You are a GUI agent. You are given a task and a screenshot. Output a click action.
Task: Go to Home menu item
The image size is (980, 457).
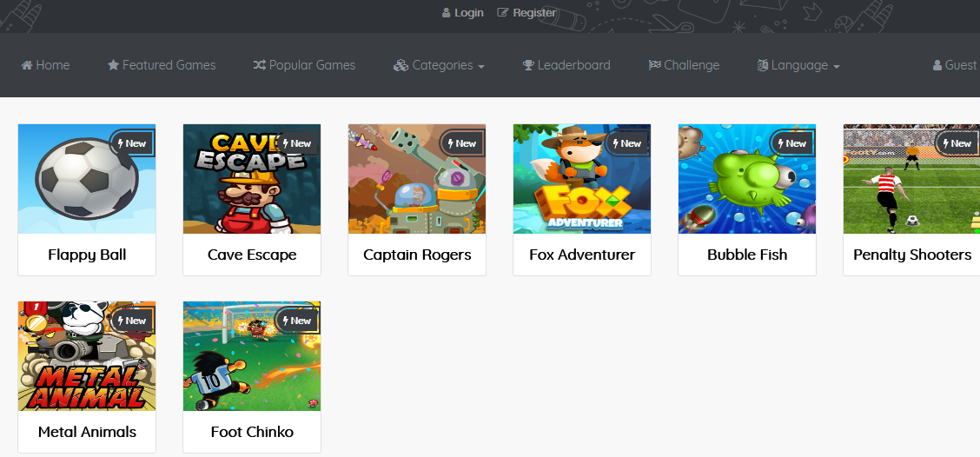click(x=46, y=65)
